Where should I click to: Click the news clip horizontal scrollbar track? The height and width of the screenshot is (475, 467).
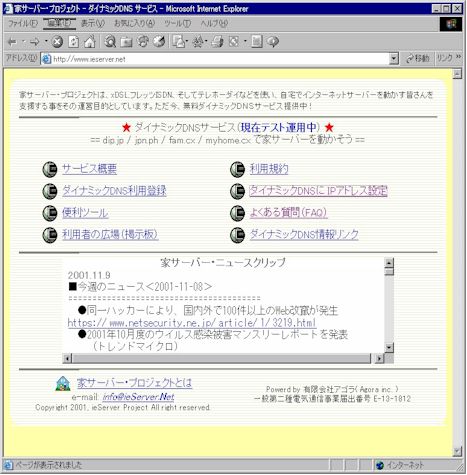[222, 359]
